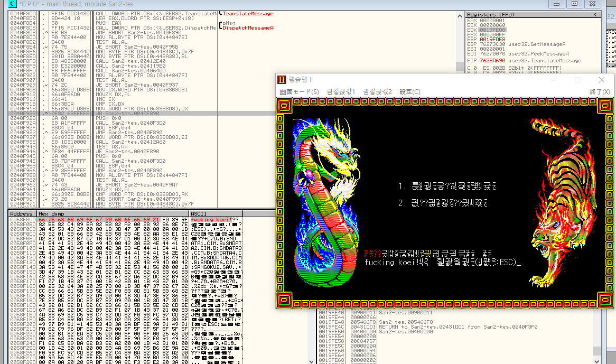The width and height of the screenshot is (616, 364).
Task: Select the highlighted EDX value 0019FE08
Action: point(492,30)
